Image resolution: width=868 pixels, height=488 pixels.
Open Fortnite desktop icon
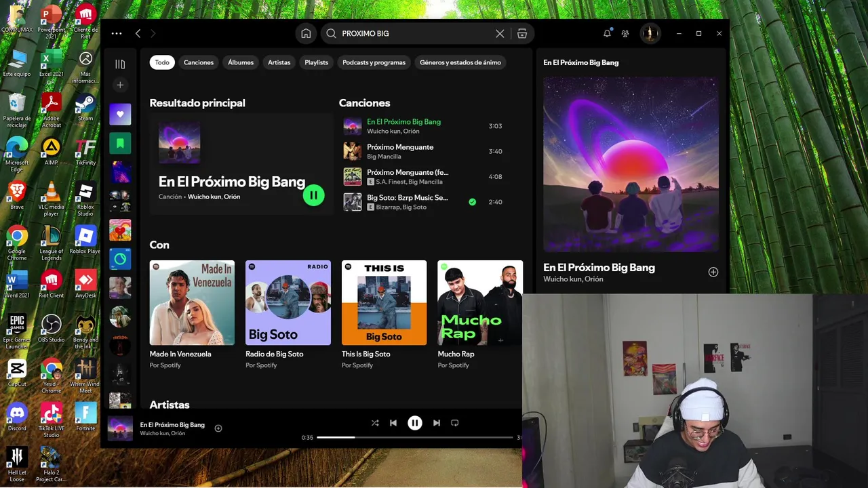pos(85,417)
